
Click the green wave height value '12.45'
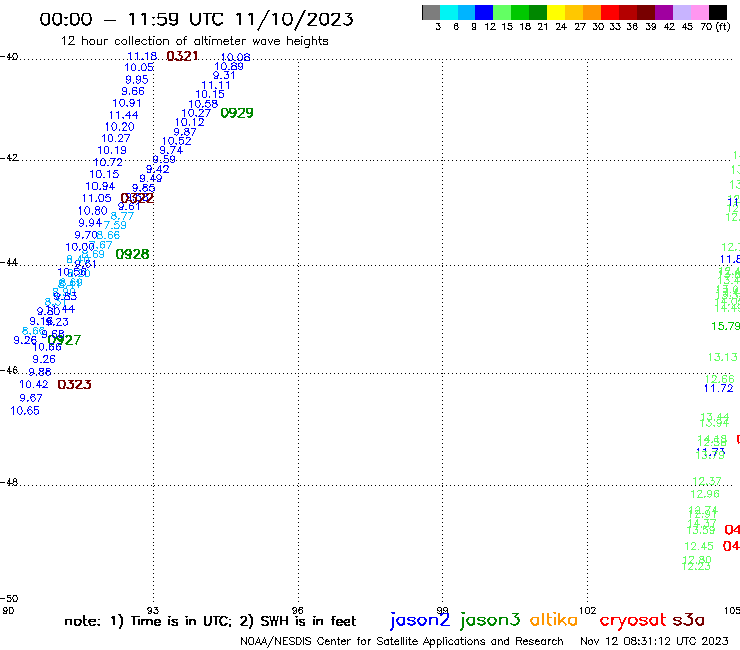[x=699, y=546]
